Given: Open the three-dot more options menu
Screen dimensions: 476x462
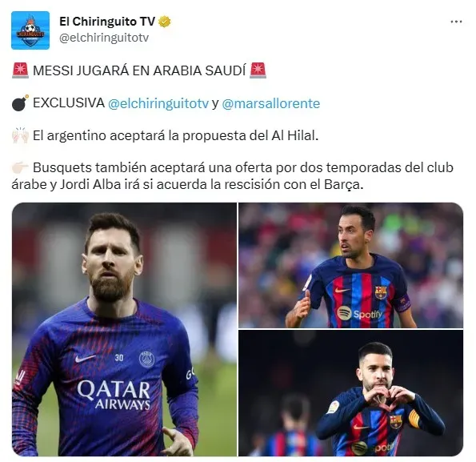Looking at the screenshot, I should [x=456, y=22].
